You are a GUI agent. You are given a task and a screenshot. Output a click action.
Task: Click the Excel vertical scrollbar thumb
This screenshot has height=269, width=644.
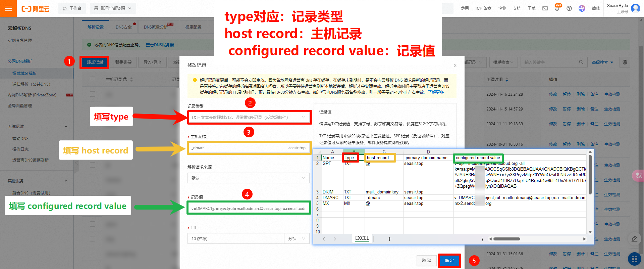click(590, 174)
